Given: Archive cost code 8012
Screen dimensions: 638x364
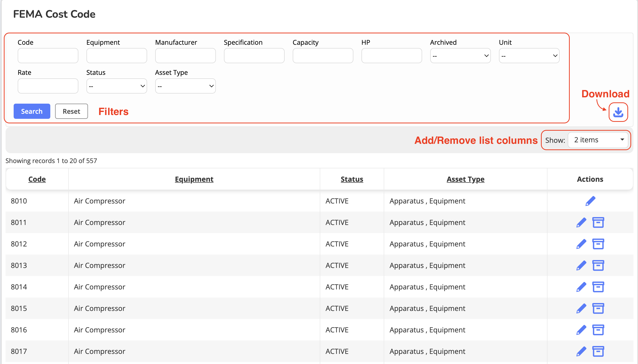Looking at the screenshot, I should [x=598, y=244].
